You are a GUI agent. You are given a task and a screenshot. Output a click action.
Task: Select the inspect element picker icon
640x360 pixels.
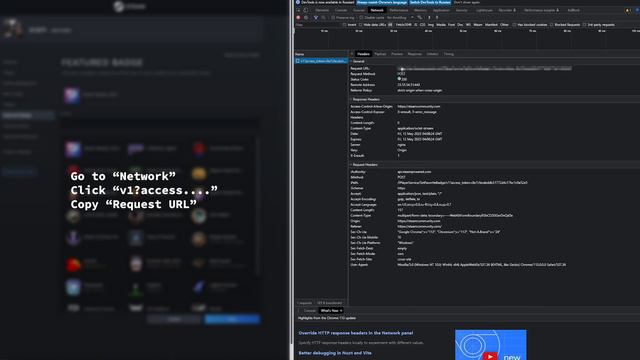click(298, 10)
